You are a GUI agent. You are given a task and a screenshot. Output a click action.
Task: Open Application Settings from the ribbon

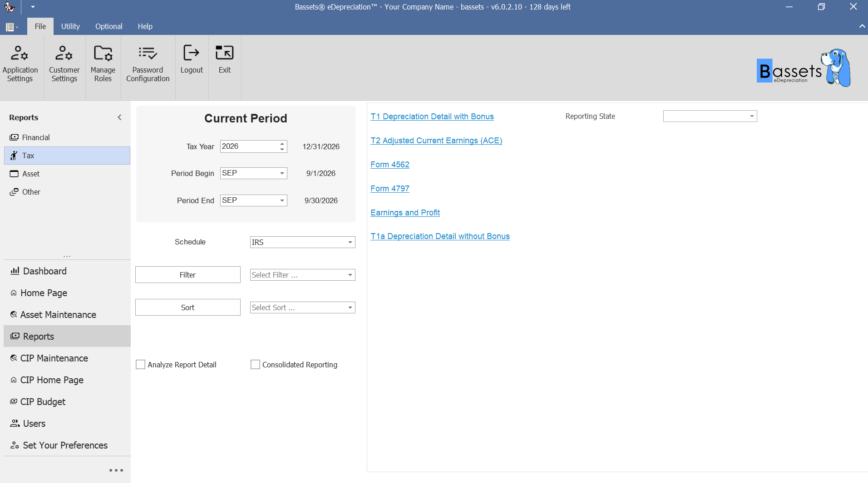[x=20, y=64]
